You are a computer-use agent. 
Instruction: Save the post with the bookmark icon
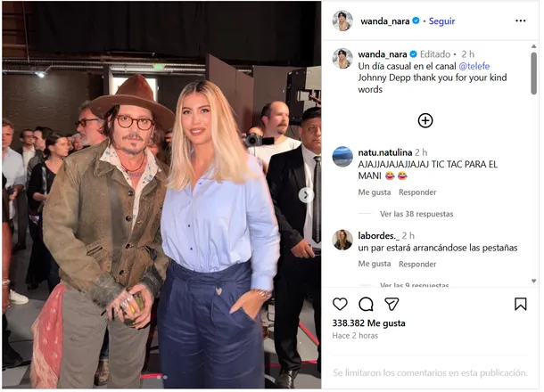[x=521, y=304]
